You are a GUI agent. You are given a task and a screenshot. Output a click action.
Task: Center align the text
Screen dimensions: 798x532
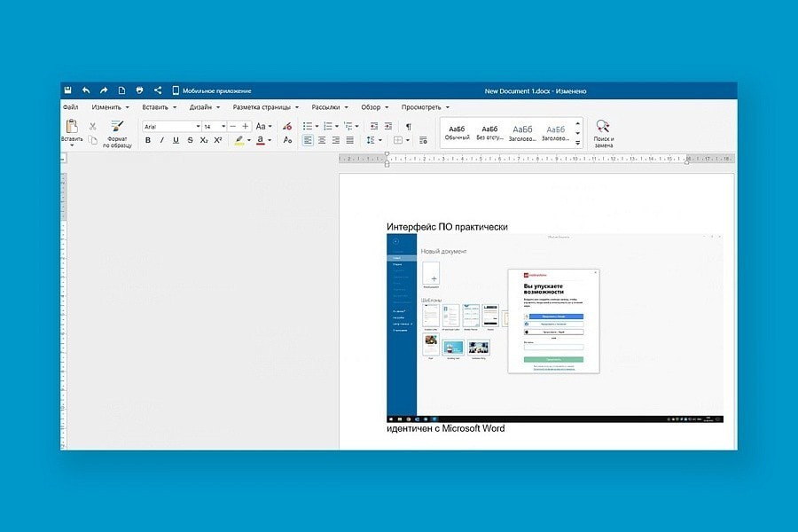coord(322,140)
